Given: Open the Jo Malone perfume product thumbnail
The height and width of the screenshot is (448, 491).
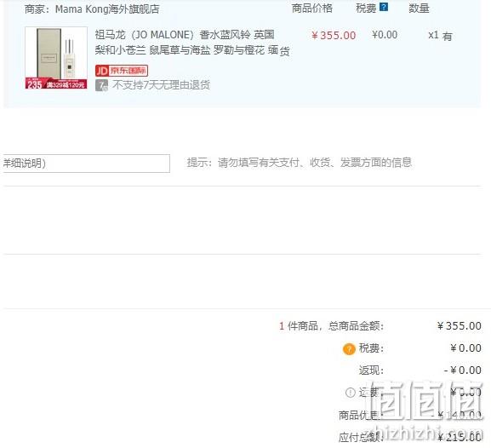Looking at the screenshot, I should coord(56,58).
